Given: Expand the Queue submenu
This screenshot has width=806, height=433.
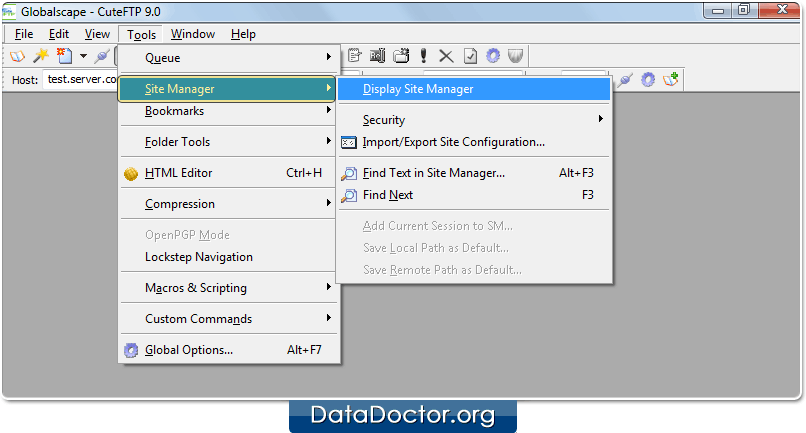Looking at the screenshot, I should pyautogui.click(x=229, y=58).
